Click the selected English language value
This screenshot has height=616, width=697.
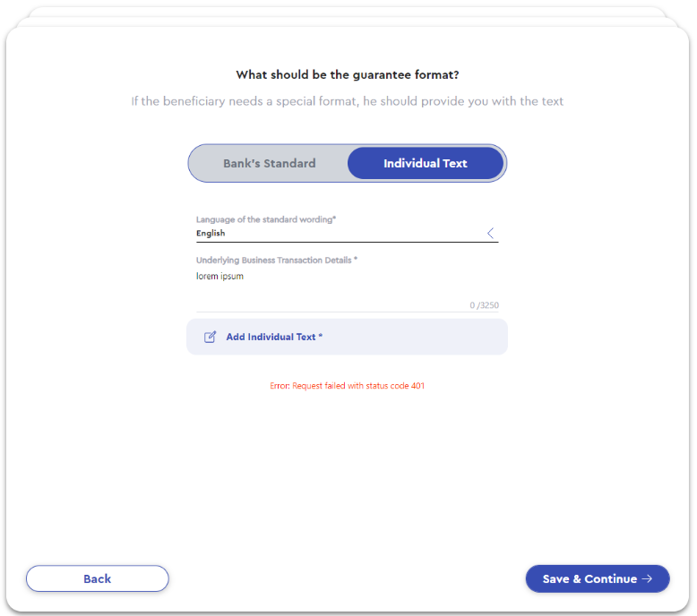pos(211,233)
